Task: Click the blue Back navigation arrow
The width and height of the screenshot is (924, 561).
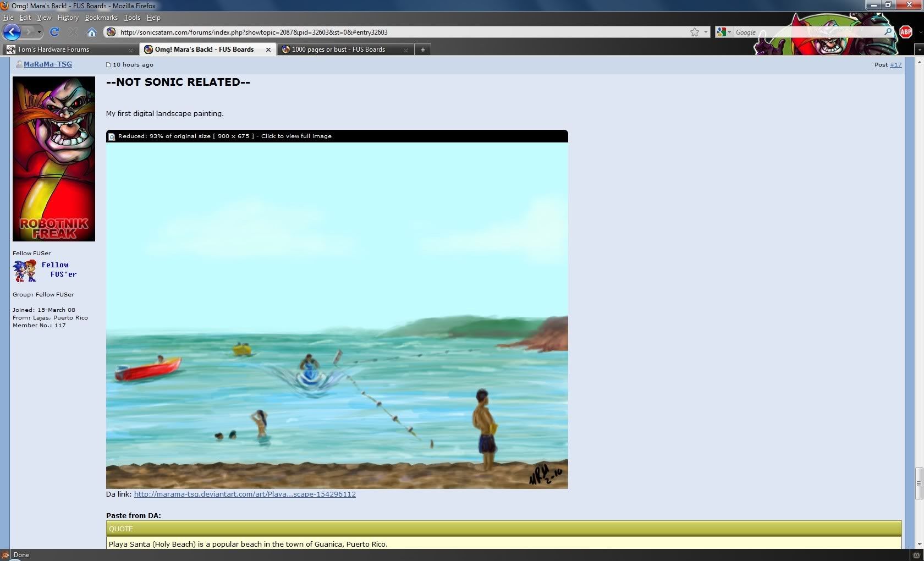Action: 12,32
